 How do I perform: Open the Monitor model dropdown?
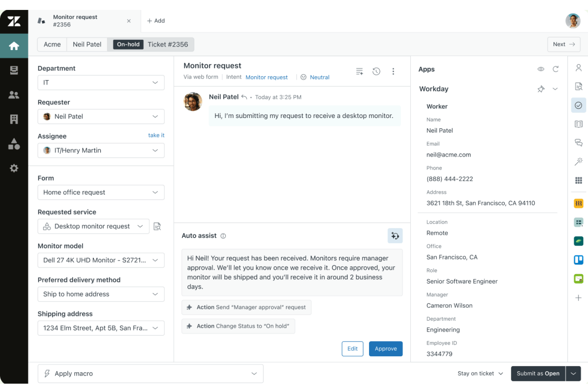(x=101, y=260)
